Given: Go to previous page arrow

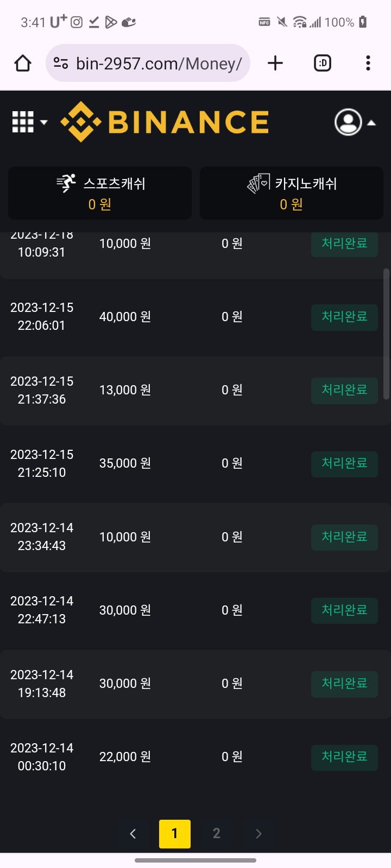Looking at the screenshot, I should pos(133,834).
